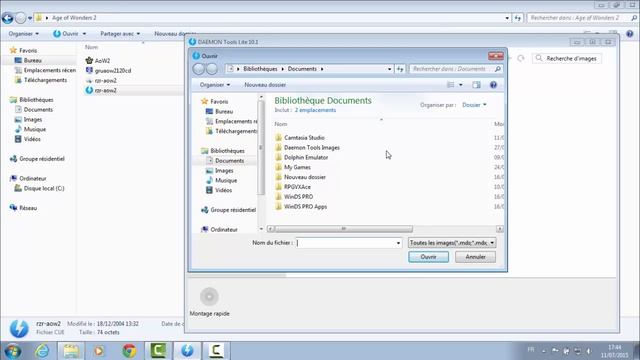This screenshot has height=360, width=640.
Task: Select the Nouveau dossier folder in dialog
Action: point(304,177)
